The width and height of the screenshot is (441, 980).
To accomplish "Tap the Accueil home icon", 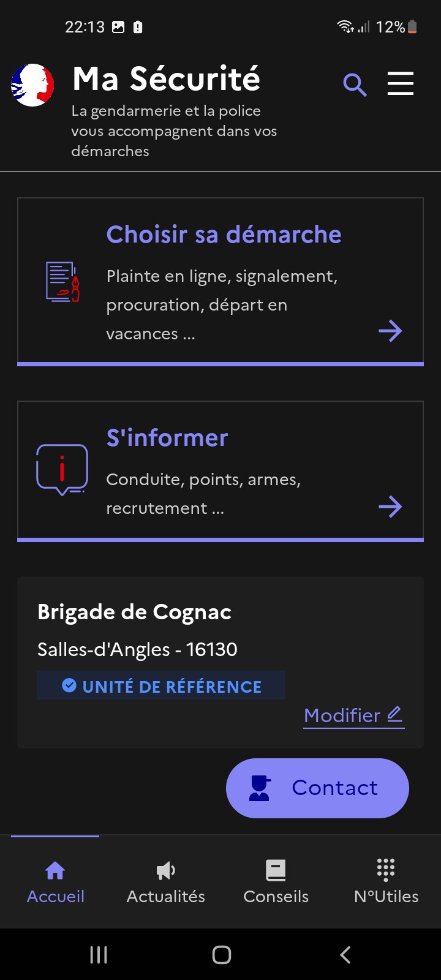I will click(x=55, y=870).
